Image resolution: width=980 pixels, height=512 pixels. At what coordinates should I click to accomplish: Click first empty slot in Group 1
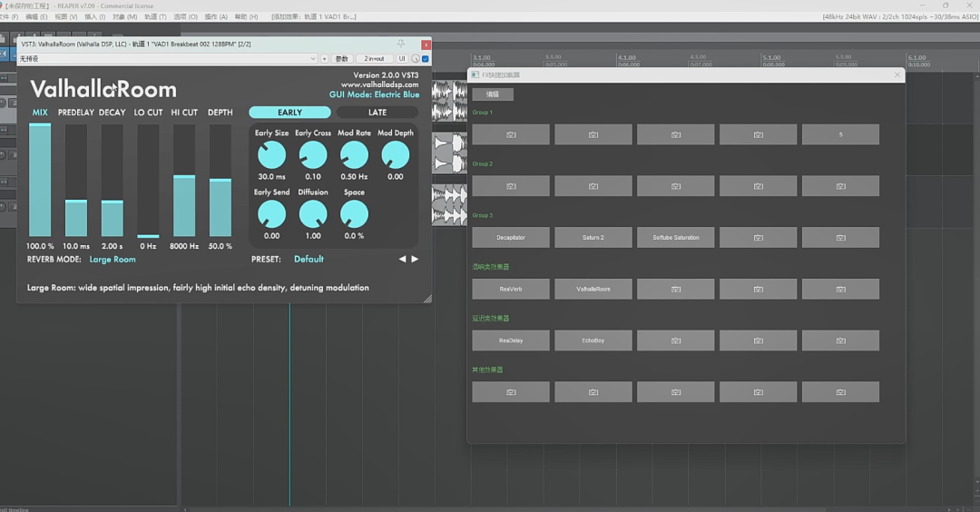(x=511, y=134)
